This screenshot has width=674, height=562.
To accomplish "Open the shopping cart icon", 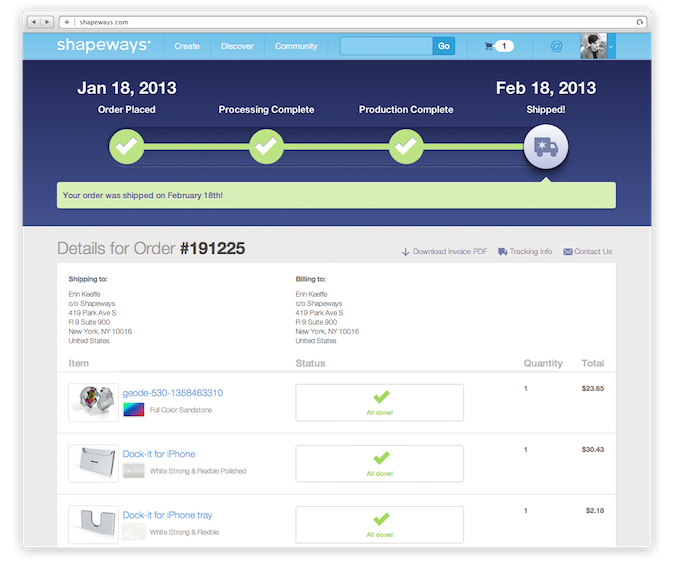I will point(488,46).
